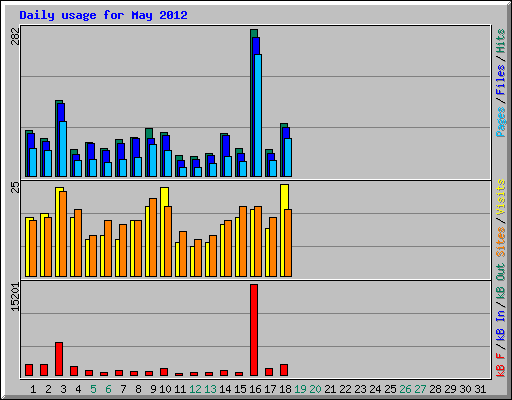The height and width of the screenshot is (400, 512).
Task: Click the x-axis day label '10'
Action: [x=165, y=389]
